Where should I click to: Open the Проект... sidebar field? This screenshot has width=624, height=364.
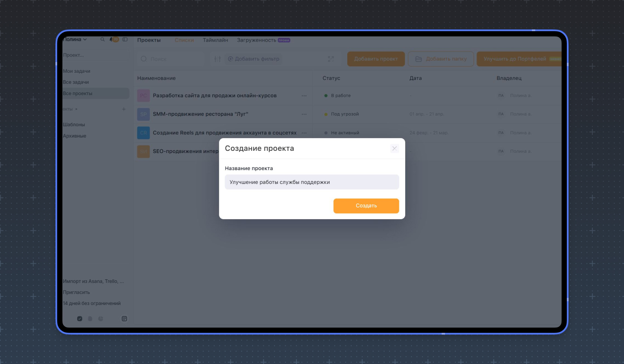[95, 55]
